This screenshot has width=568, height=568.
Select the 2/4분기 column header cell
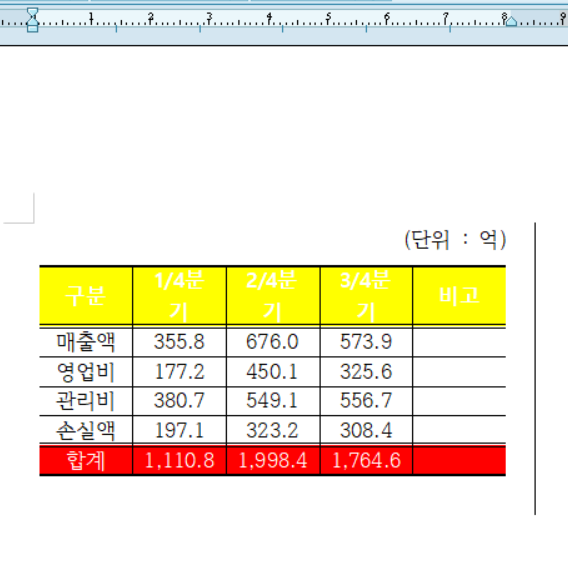coord(273,296)
